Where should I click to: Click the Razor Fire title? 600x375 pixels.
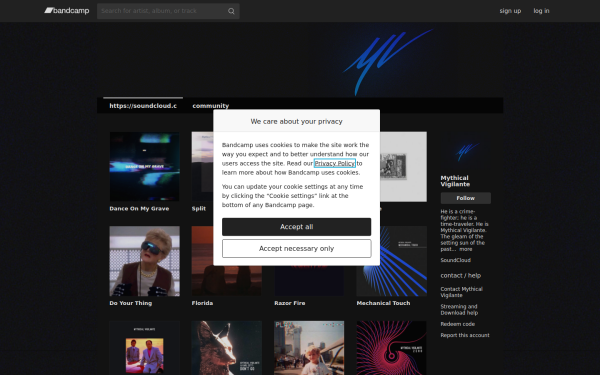pos(290,303)
